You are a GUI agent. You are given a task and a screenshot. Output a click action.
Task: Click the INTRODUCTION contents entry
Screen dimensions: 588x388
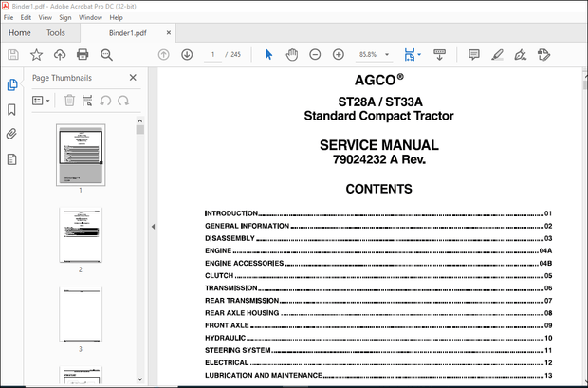378,213
